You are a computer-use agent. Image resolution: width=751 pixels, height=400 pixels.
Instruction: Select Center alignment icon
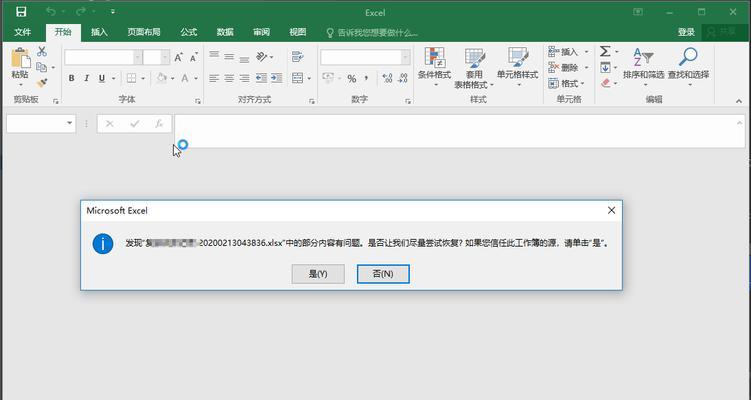click(x=229, y=78)
